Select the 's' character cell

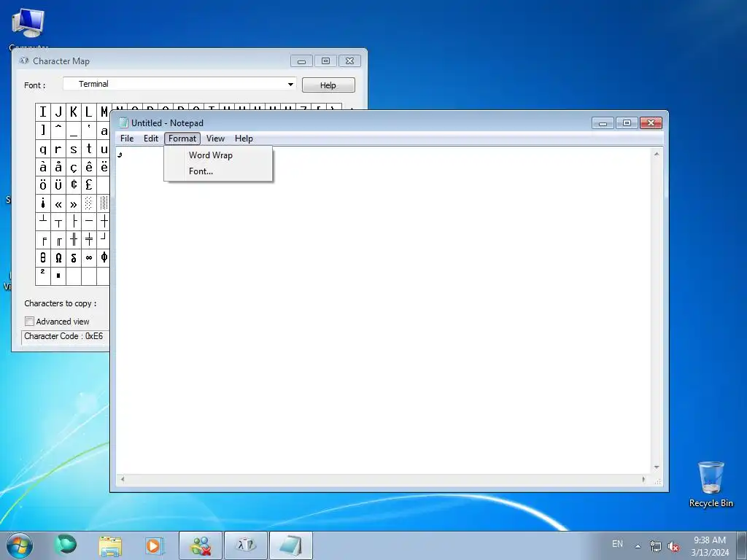[x=74, y=149]
